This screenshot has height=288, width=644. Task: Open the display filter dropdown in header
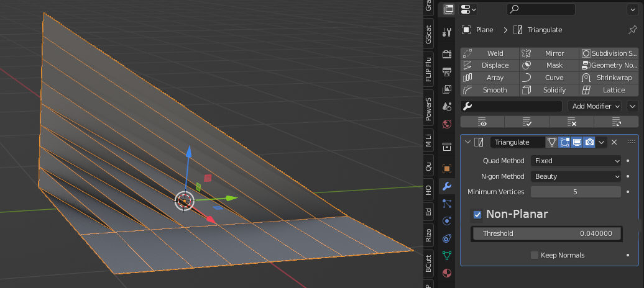pos(468,9)
